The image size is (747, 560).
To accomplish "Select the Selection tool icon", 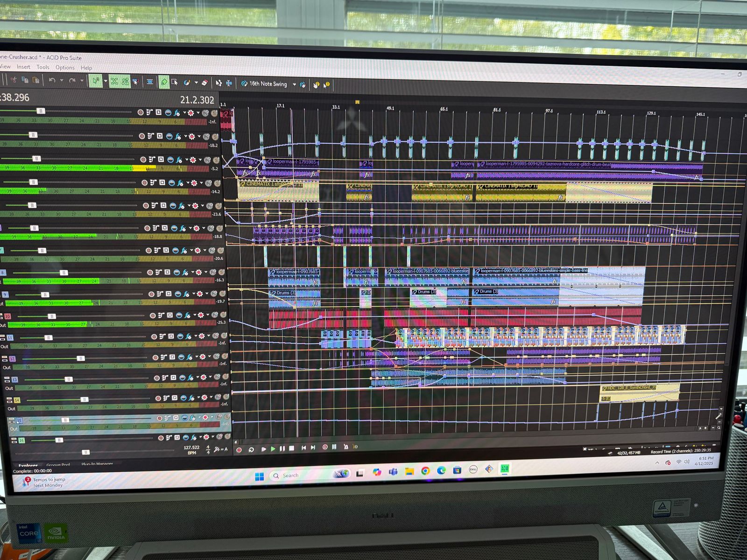I will point(175,82).
